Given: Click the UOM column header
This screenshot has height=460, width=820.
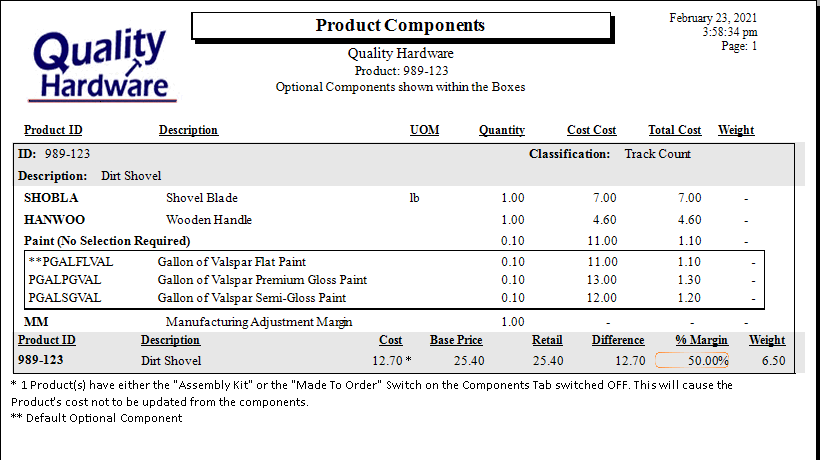Looking at the screenshot, I should click(x=424, y=130).
